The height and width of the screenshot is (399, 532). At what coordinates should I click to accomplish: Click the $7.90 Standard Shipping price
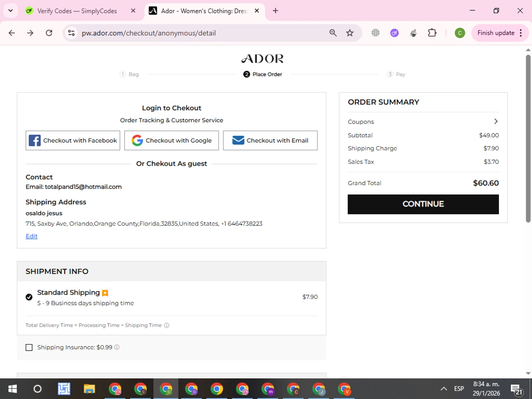click(x=310, y=297)
